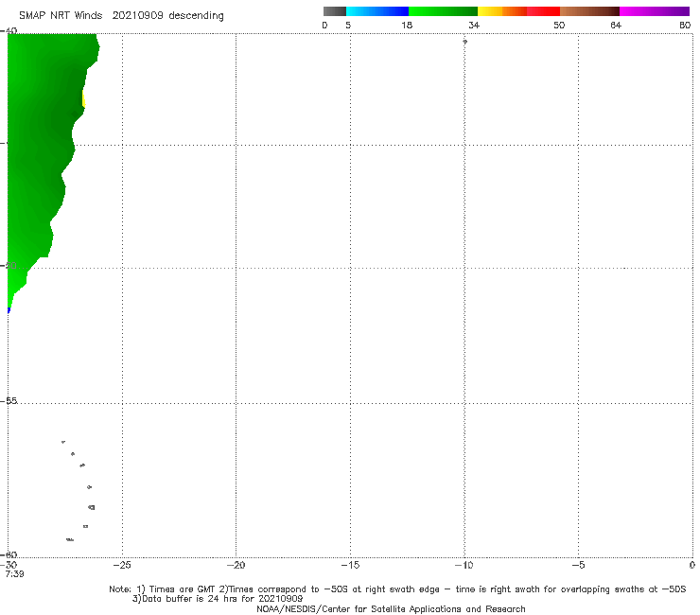Click the 'NOAA/NESDIS/Center for Satellite Applications' credit

click(391, 608)
